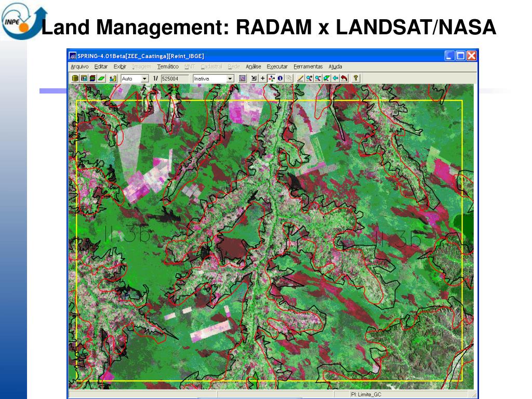
Task: Select the zoom out magnifier tool
Action: coord(318,78)
